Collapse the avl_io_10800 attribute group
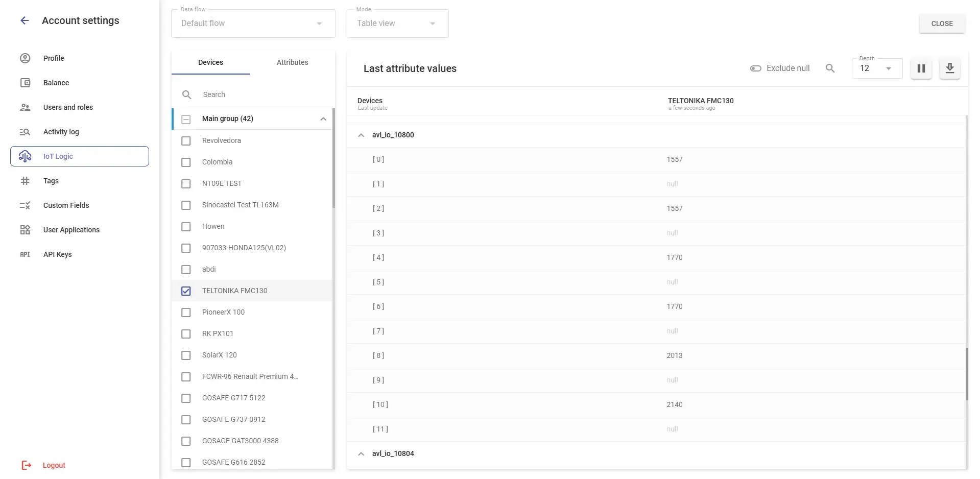980x479 pixels. (x=361, y=135)
